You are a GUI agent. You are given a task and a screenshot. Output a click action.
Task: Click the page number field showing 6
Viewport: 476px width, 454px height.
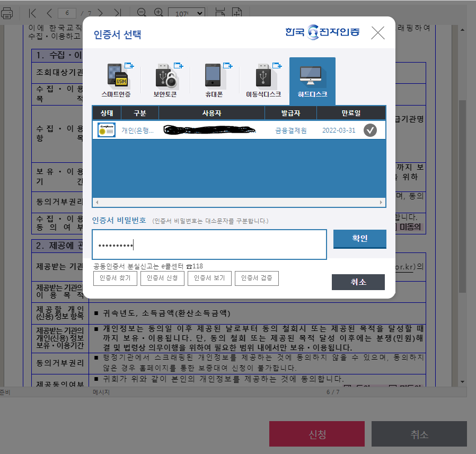(x=67, y=13)
